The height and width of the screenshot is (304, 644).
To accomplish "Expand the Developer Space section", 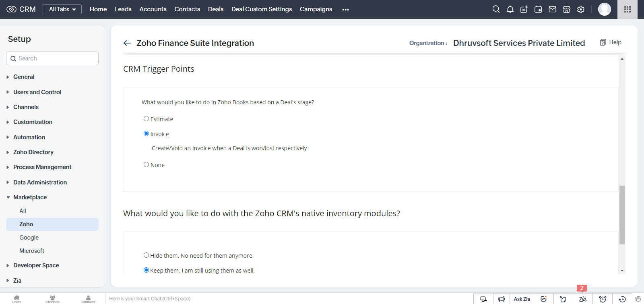I will (x=36, y=265).
